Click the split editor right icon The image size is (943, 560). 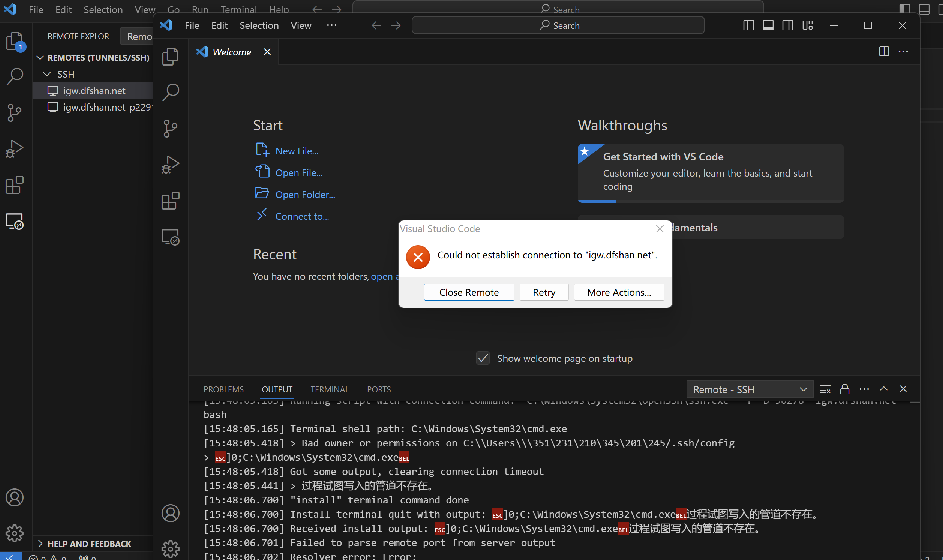(x=884, y=52)
